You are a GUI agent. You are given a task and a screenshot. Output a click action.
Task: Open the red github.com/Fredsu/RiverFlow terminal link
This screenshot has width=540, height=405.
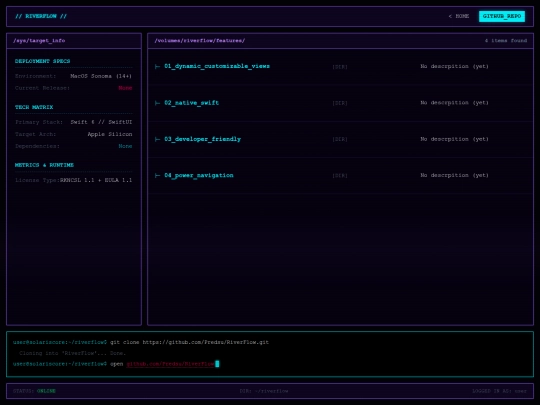click(x=170, y=364)
